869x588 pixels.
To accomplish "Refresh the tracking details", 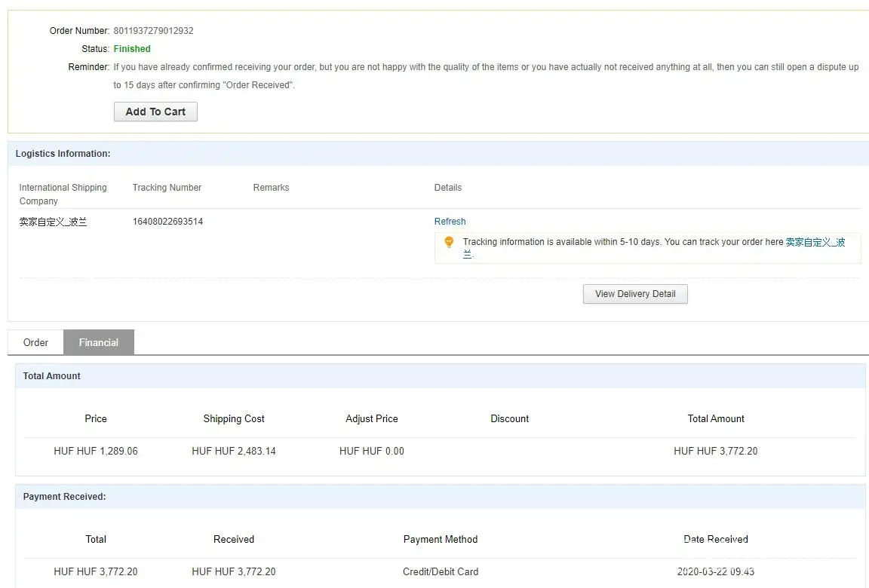I will (450, 222).
